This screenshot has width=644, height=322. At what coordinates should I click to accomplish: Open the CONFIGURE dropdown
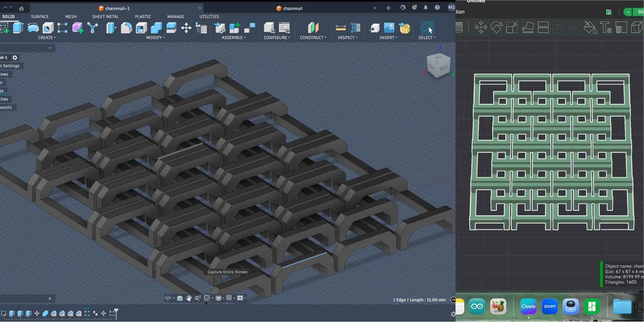pos(277,38)
